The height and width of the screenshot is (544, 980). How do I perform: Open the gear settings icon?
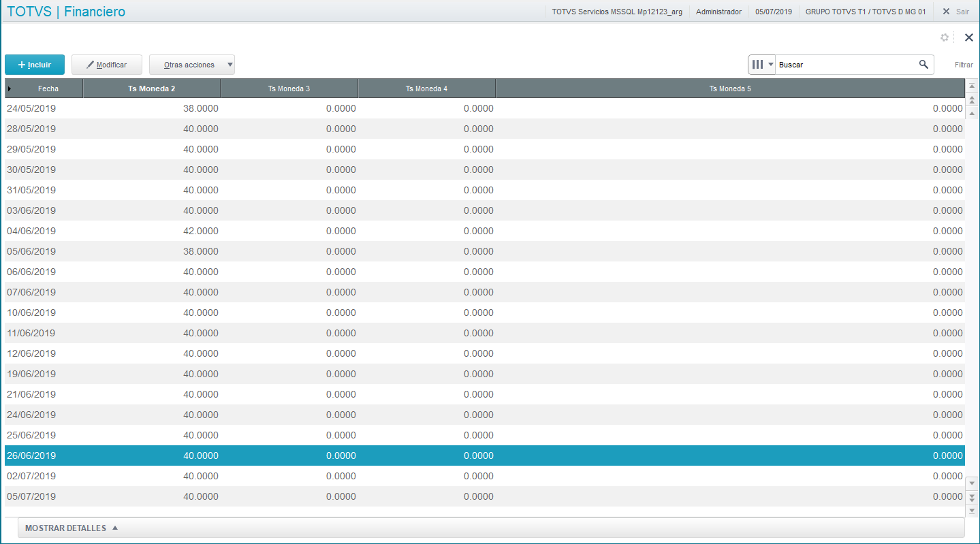945,37
